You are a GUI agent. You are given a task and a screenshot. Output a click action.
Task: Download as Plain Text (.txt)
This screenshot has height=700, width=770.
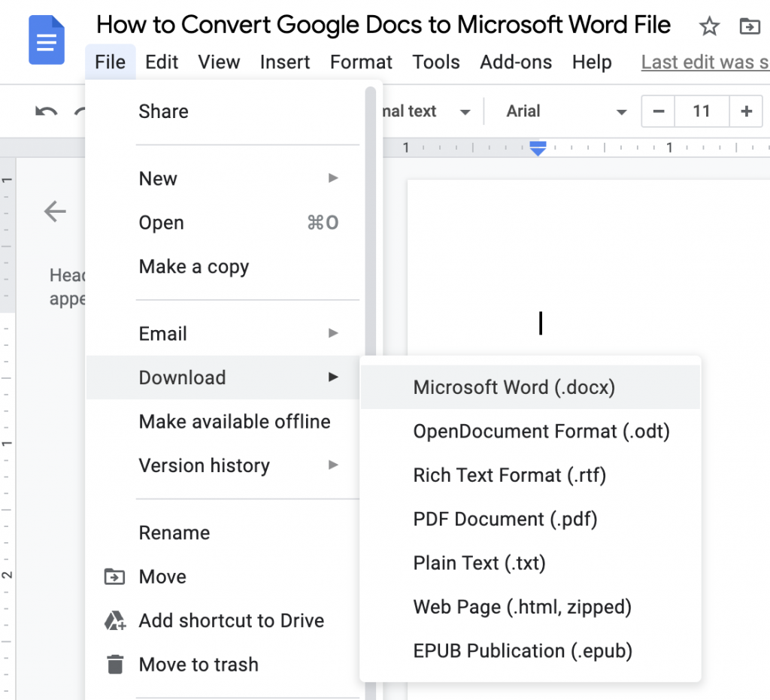[530, 563]
